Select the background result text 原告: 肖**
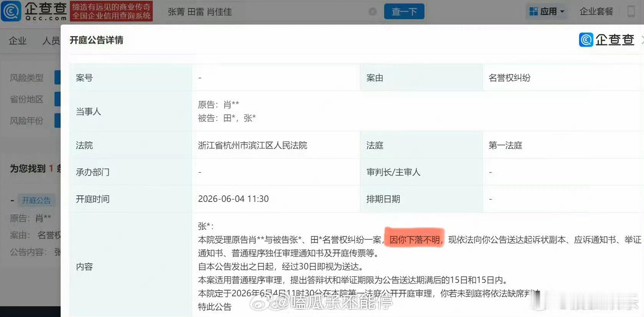 [x=30, y=218]
